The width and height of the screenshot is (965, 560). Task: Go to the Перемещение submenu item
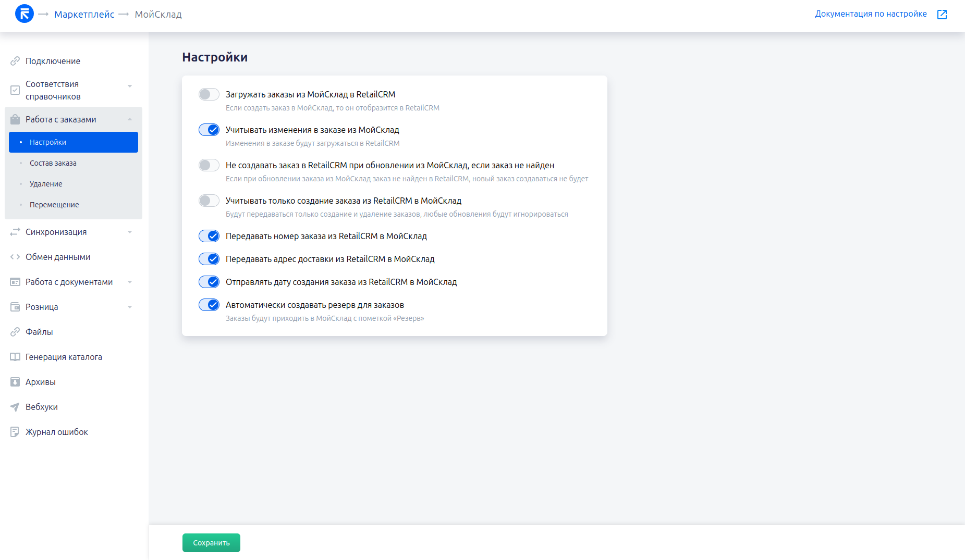tap(54, 205)
